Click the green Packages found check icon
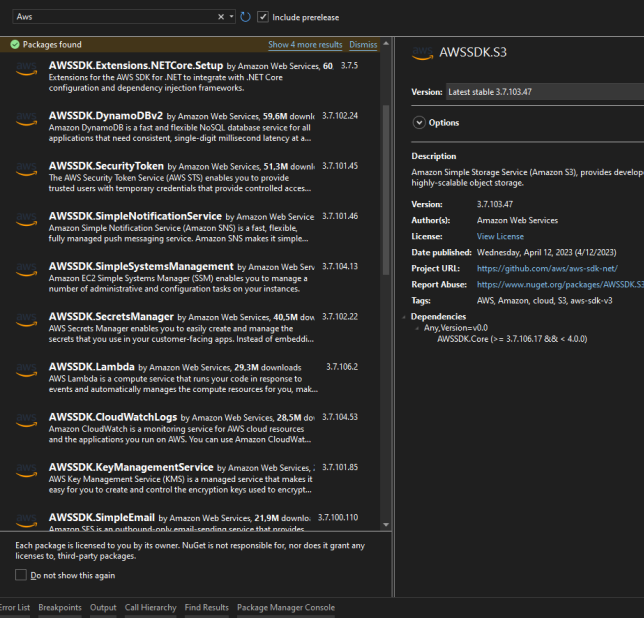644x618 pixels. click(x=15, y=44)
